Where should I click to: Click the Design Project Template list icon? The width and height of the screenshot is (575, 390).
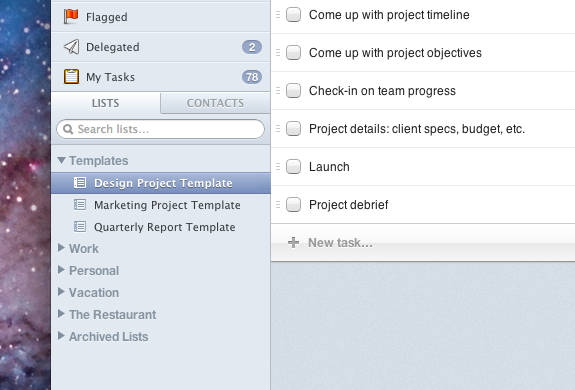pyautogui.click(x=80, y=183)
